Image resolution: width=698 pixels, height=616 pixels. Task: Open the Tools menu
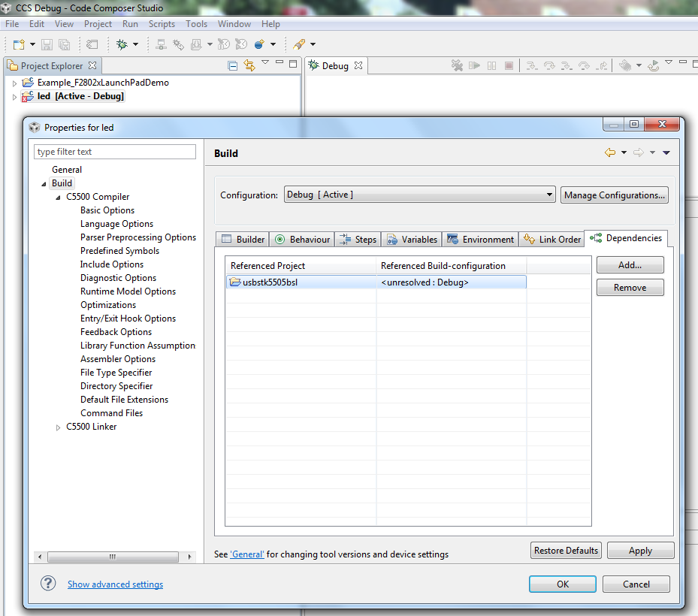click(196, 24)
